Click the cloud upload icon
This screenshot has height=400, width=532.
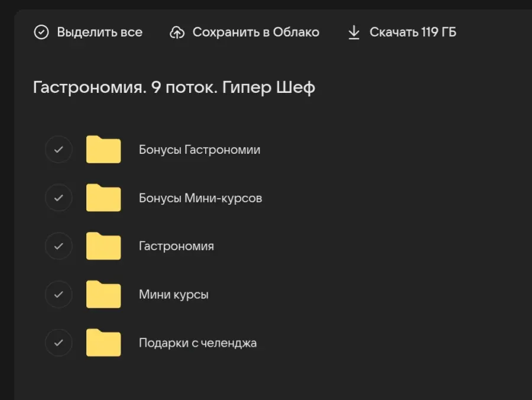pos(177,32)
